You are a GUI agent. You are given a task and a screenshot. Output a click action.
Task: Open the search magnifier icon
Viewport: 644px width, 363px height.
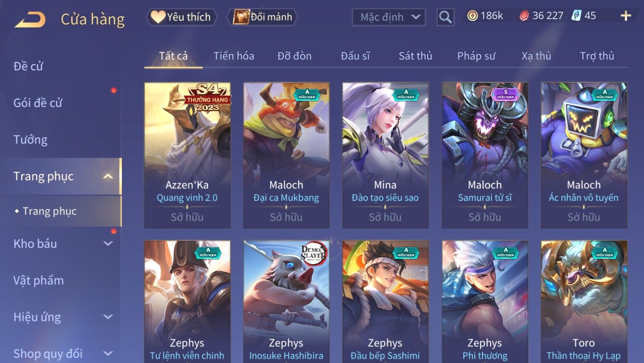coord(445,17)
